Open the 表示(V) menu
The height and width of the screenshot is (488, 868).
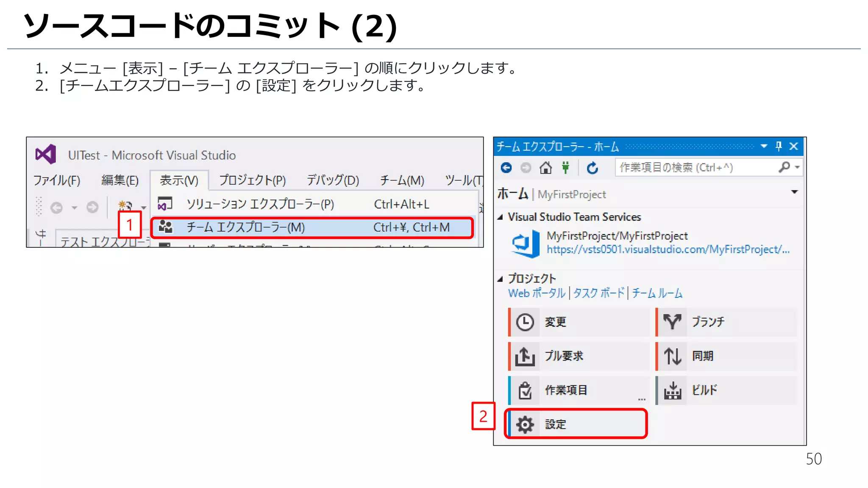click(179, 180)
